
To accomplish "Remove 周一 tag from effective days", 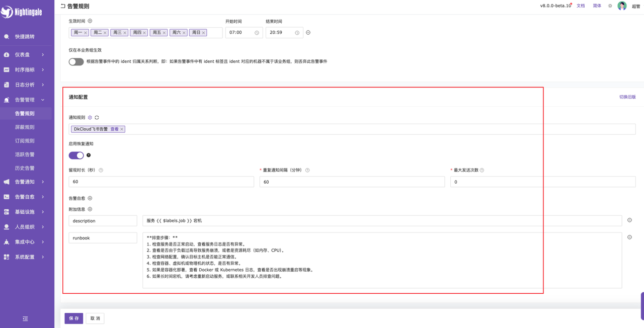I will (86, 33).
